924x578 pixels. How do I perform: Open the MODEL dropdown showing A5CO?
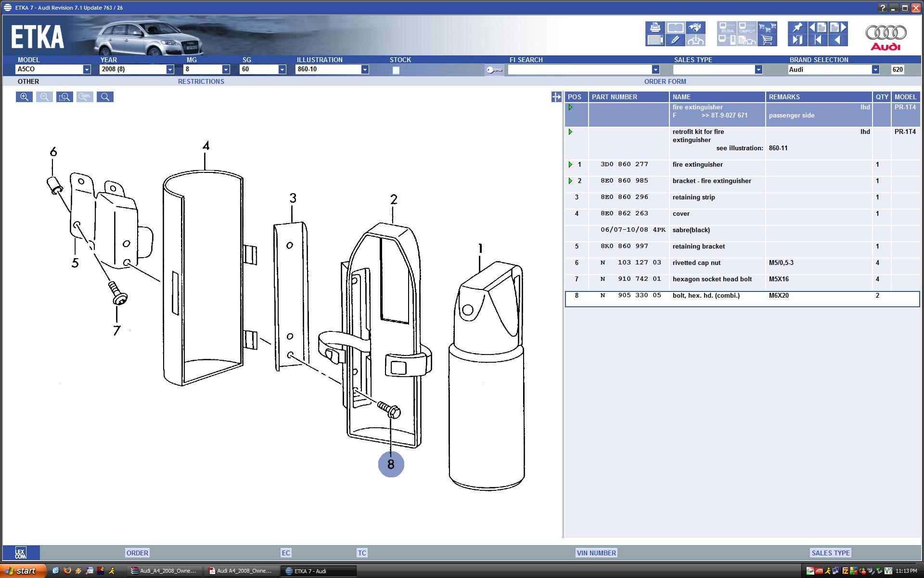point(87,69)
